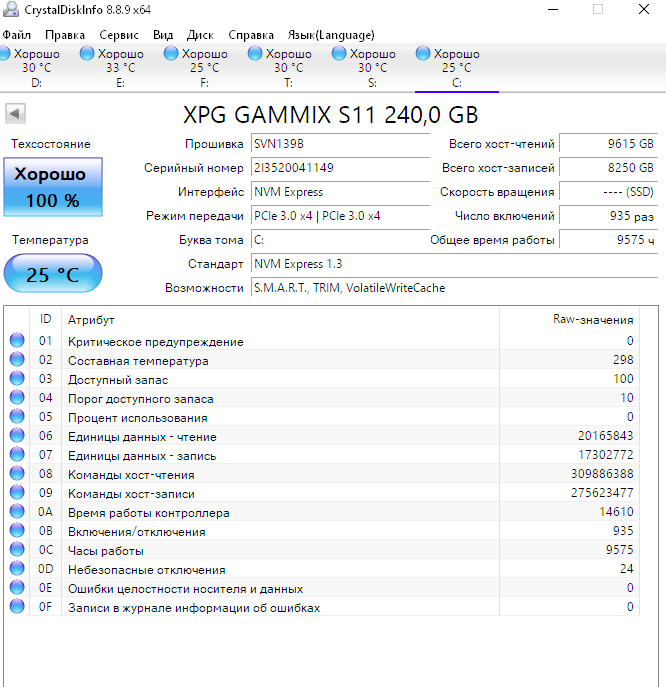
Task: Click status orb of attribute 09 row
Action: pyautogui.click(x=17, y=492)
